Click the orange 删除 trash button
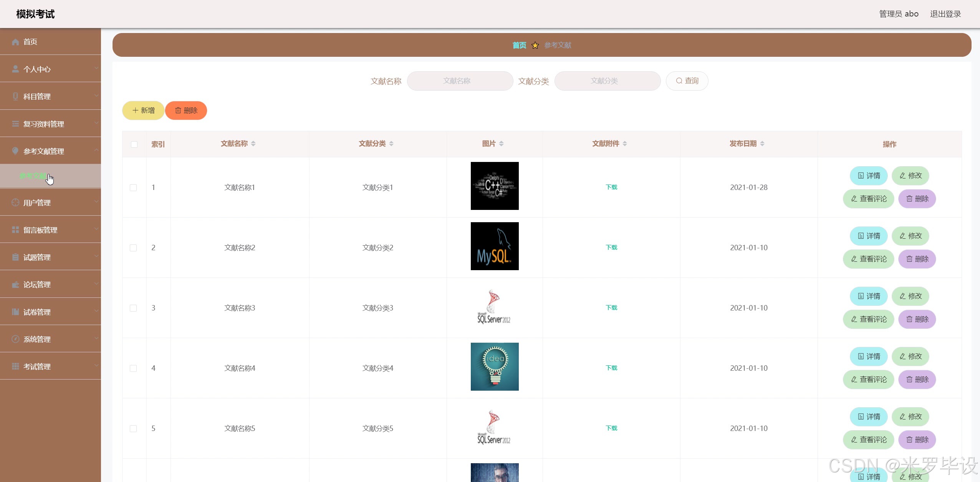This screenshot has height=482, width=980. click(186, 111)
